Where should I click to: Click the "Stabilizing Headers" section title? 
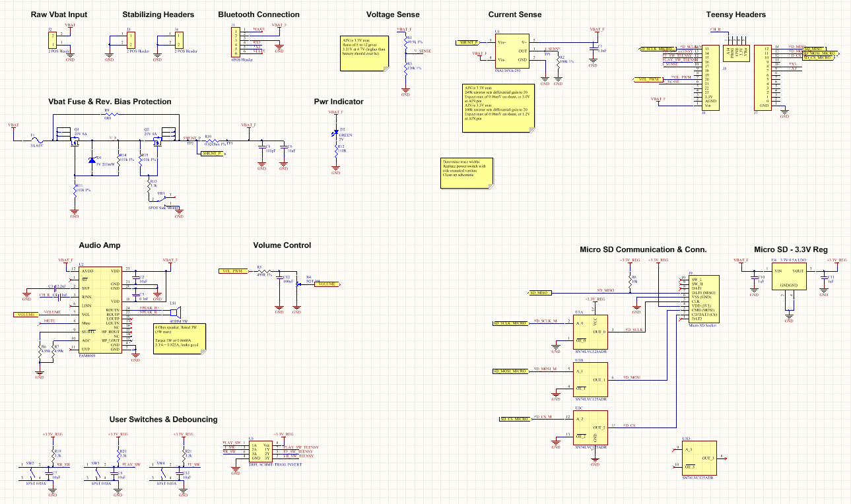click(158, 15)
